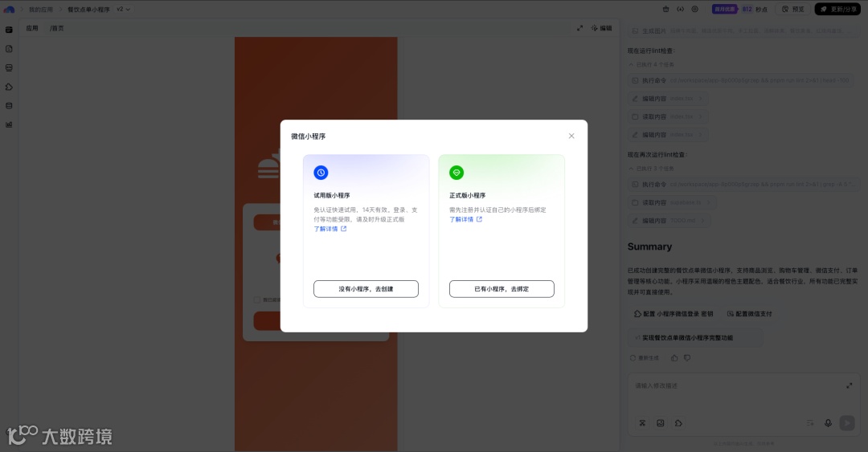Open 了解详情 link under 正式版小程序
The height and width of the screenshot is (452, 868).
point(465,219)
